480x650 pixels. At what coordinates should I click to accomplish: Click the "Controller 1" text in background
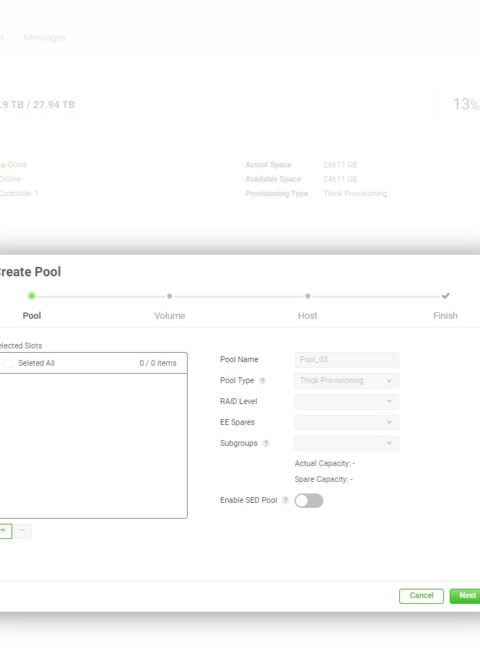coord(19,194)
